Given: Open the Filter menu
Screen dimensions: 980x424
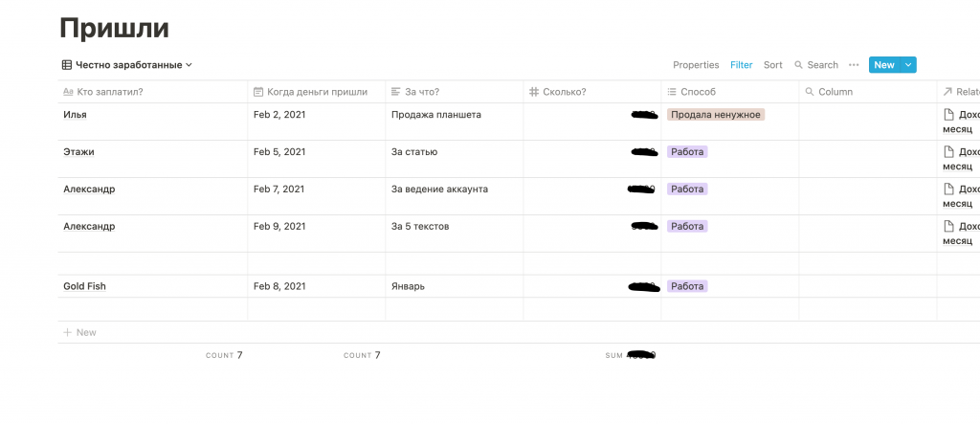Looking at the screenshot, I should click(x=742, y=65).
